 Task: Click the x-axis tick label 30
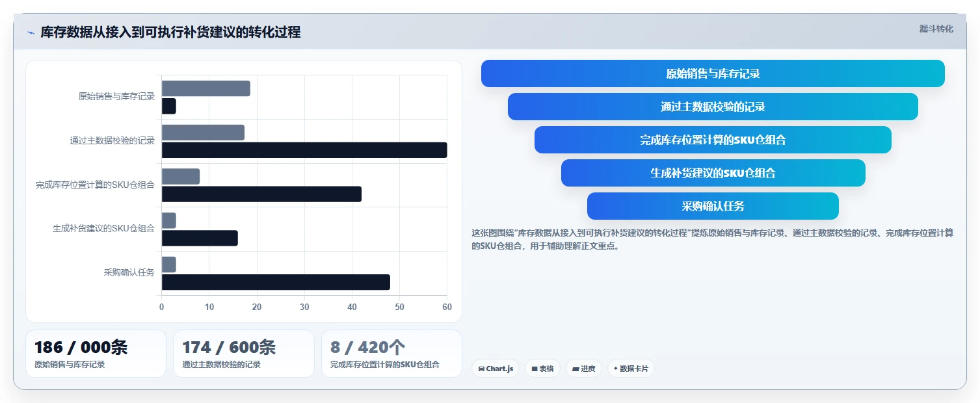point(304,307)
